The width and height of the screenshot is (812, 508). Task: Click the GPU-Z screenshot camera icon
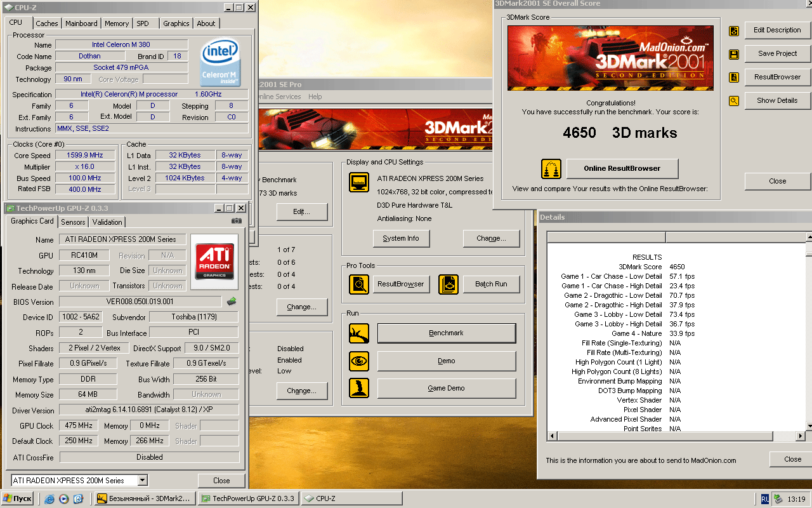(237, 221)
